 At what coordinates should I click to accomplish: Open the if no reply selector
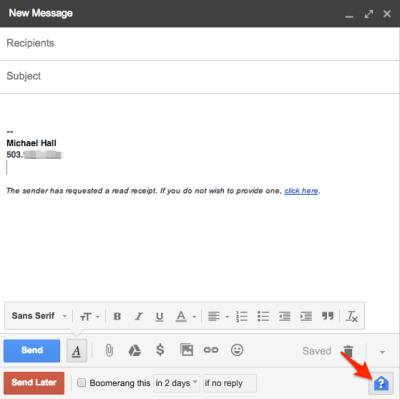click(230, 383)
